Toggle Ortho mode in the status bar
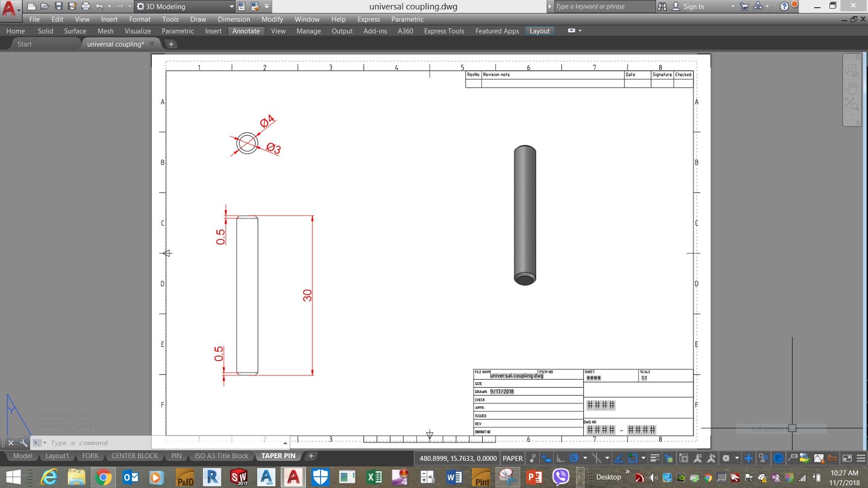This screenshot has height=488, width=868. tap(560, 458)
